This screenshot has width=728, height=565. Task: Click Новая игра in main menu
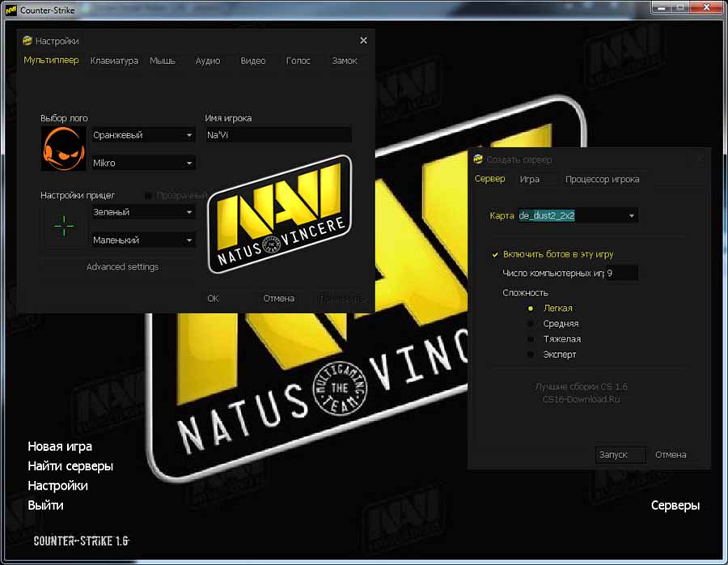tap(60, 447)
